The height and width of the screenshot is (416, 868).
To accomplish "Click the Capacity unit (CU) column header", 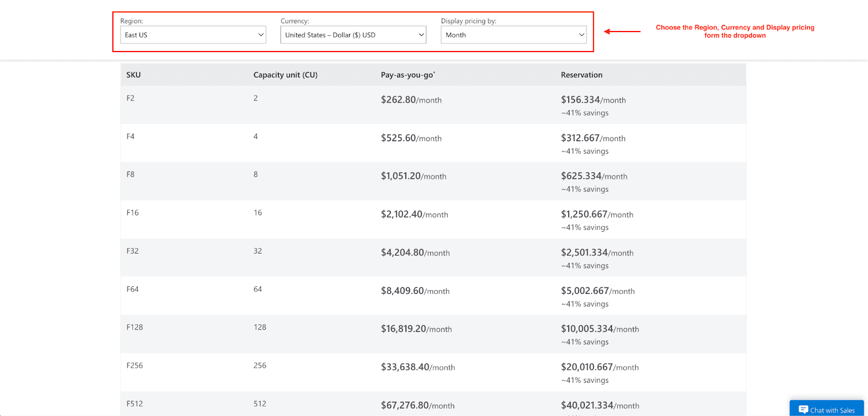I will 285,75.
